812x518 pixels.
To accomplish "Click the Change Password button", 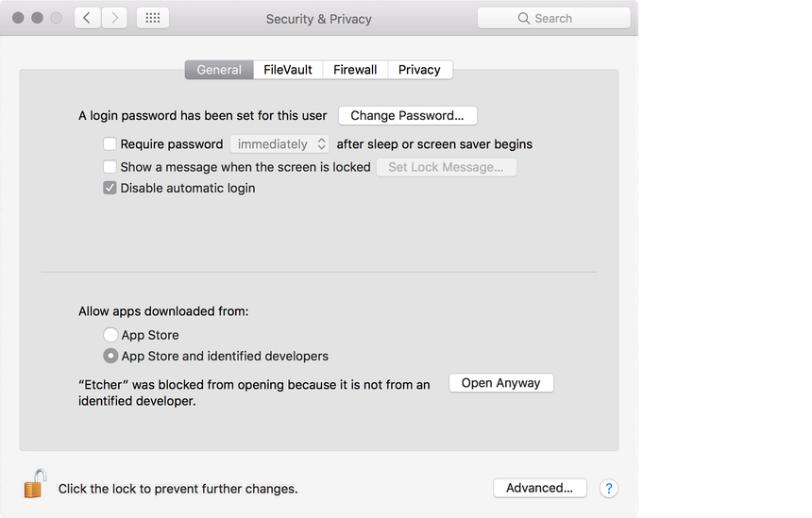I will coord(407,116).
